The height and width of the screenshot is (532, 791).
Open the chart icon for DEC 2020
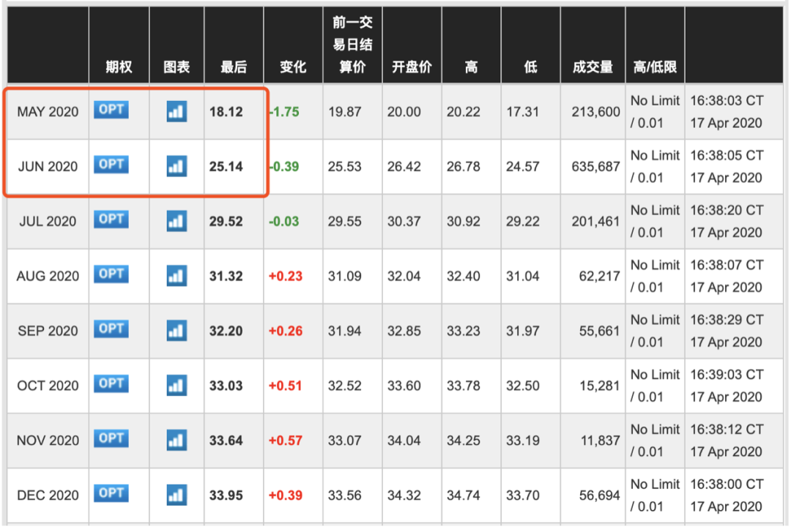click(x=177, y=495)
